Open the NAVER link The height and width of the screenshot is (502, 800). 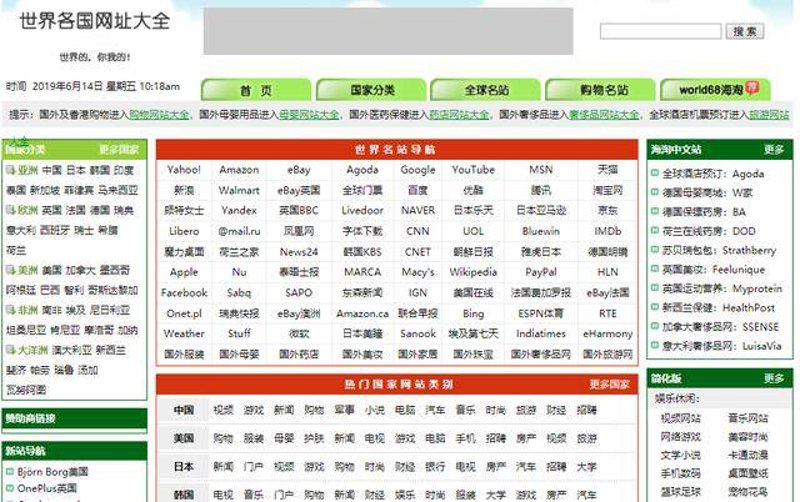pos(417,210)
